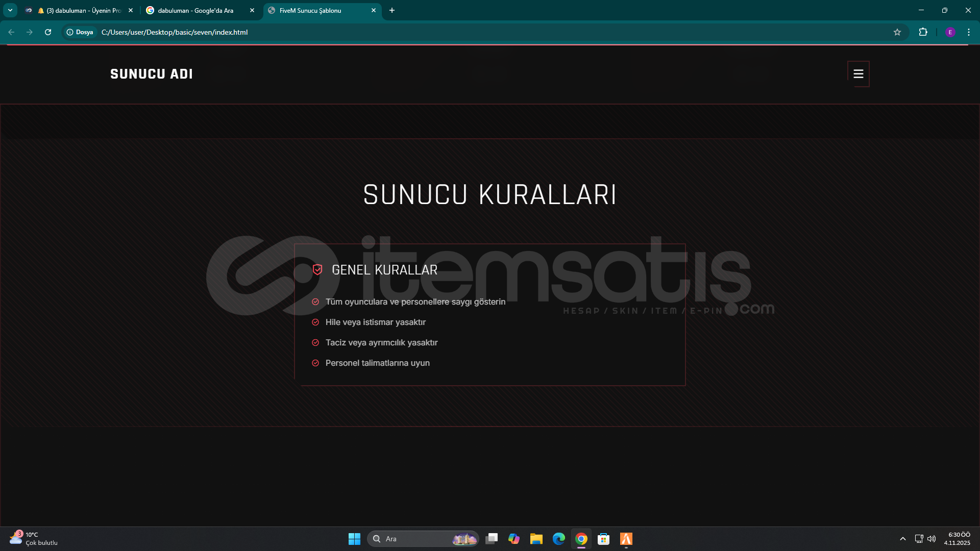The image size is (980, 551).
Task: Switch to dabuluman Google'da Ara tab
Action: pos(195,10)
